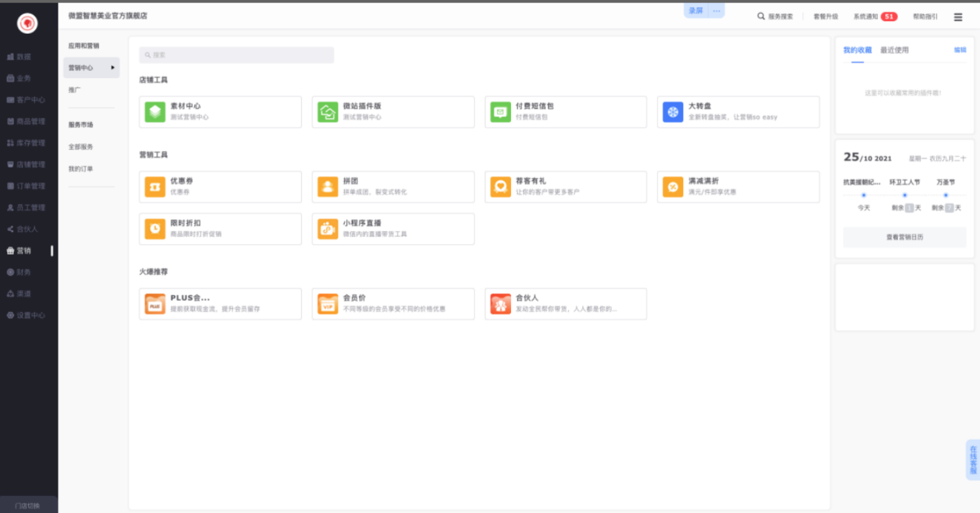Switch to the 最近使用 tab
This screenshot has height=513, width=980.
pos(894,50)
